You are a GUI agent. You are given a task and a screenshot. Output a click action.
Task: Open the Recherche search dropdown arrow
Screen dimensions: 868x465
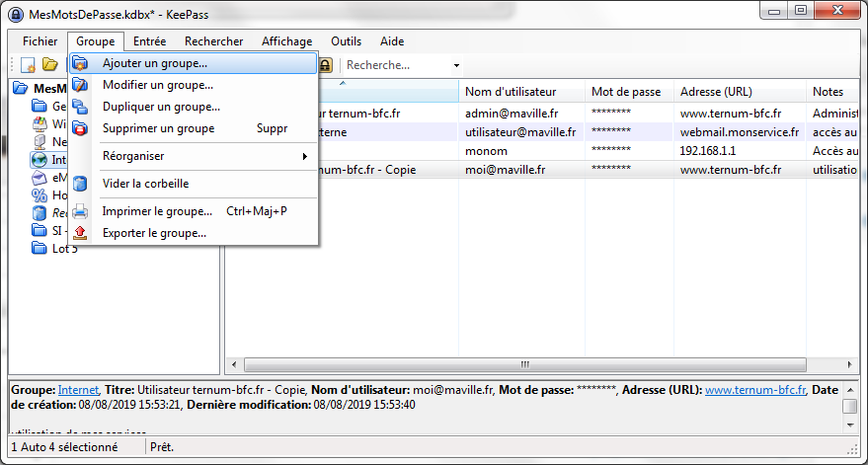click(456, 66)
